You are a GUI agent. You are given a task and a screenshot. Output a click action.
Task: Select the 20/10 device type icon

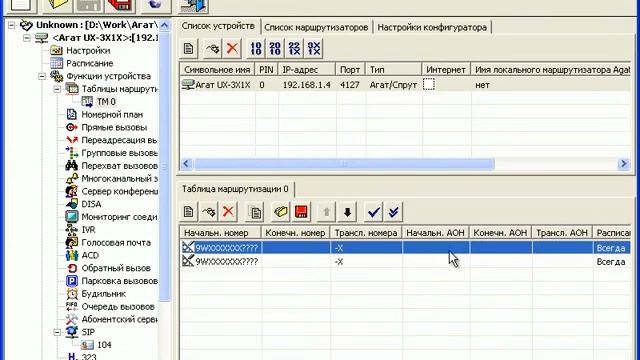point(275,49)
